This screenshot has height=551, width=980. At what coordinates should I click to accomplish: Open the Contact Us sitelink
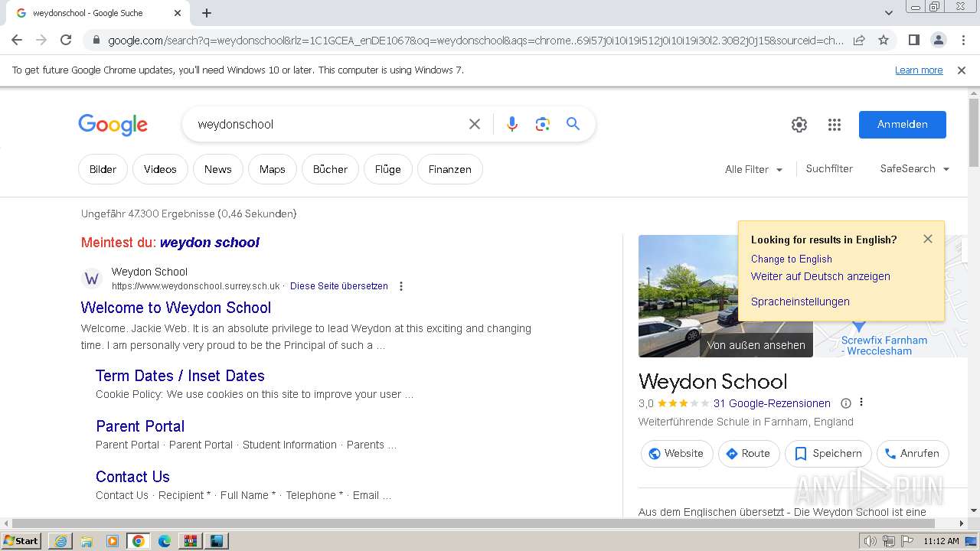coord(132,477)
